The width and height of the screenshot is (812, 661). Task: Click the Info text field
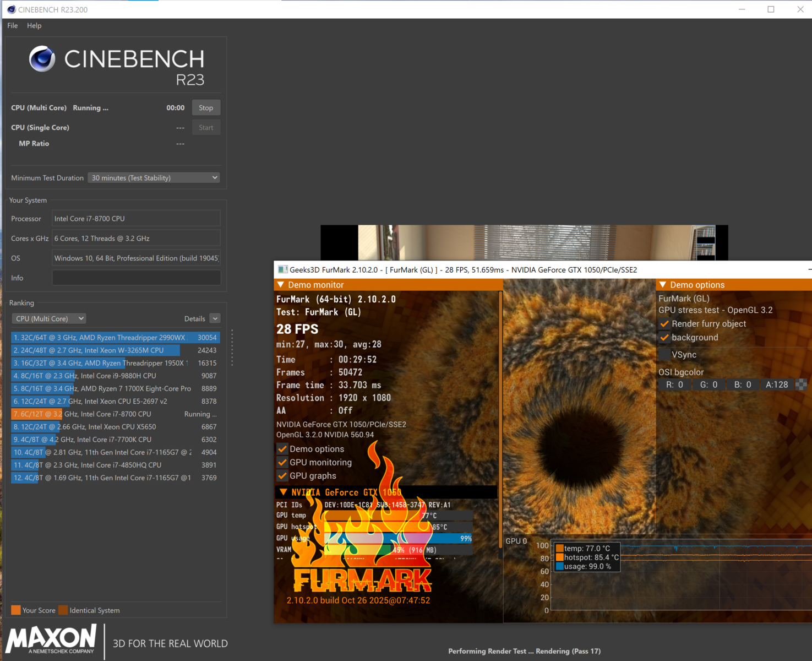136,278
